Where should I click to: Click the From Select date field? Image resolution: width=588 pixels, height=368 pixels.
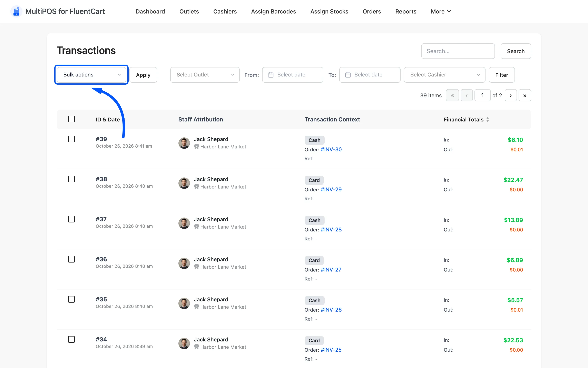click(x=293, y=75)
